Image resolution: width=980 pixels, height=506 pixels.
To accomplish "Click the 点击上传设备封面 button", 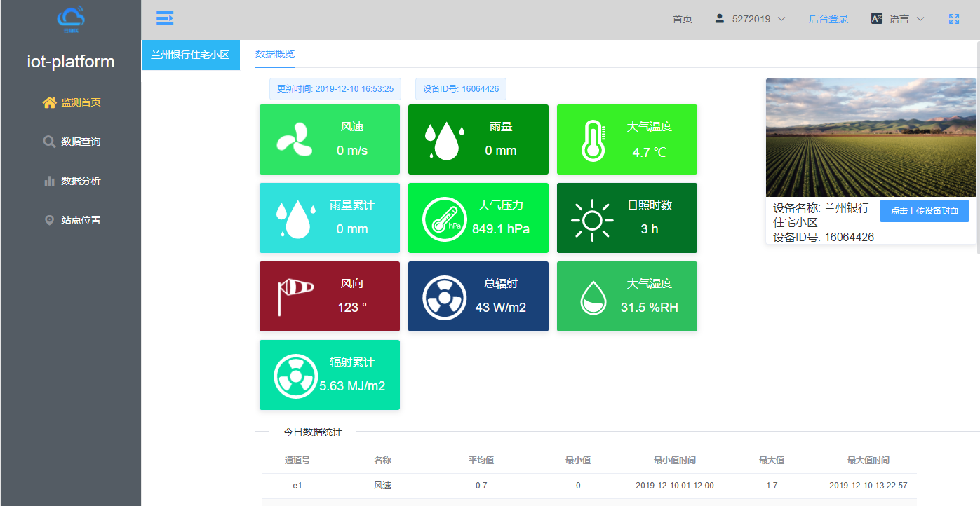I will [x=924, y=211].
